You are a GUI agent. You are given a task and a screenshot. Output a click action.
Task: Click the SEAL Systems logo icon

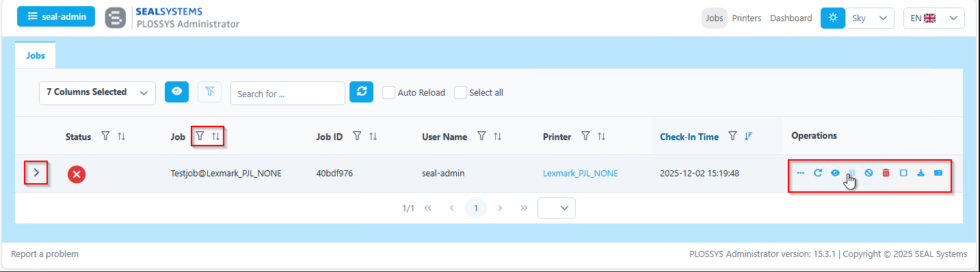coord(116,18)
